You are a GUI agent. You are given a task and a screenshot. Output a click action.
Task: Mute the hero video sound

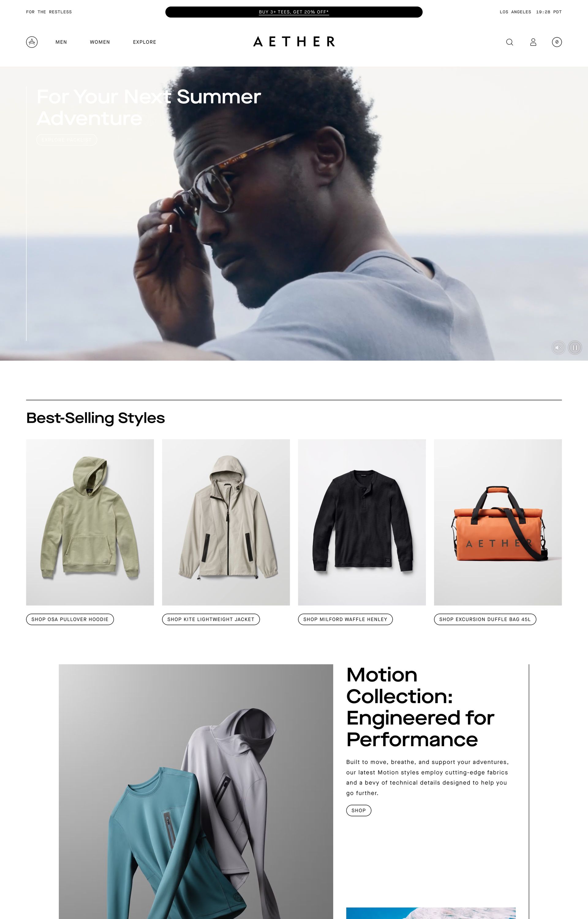(x=558, y=347)
